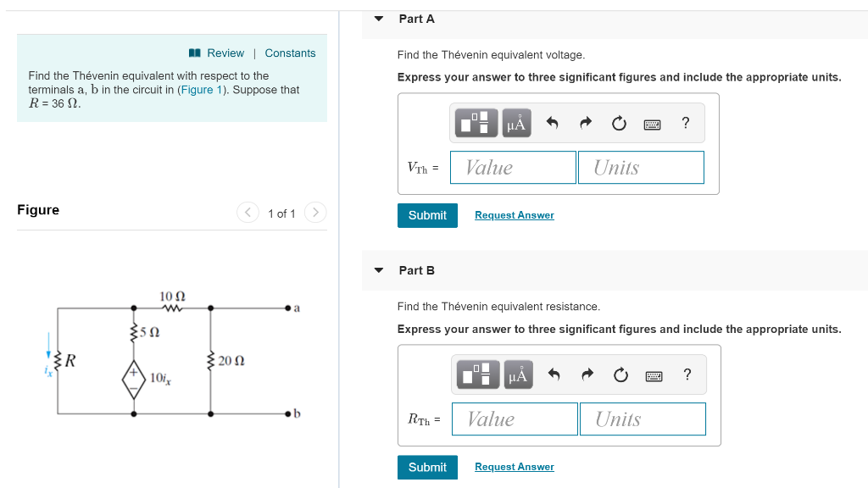Click Request Answer for Part A
This screenshot has width=868, height=488.
click(x=514, y=215)
